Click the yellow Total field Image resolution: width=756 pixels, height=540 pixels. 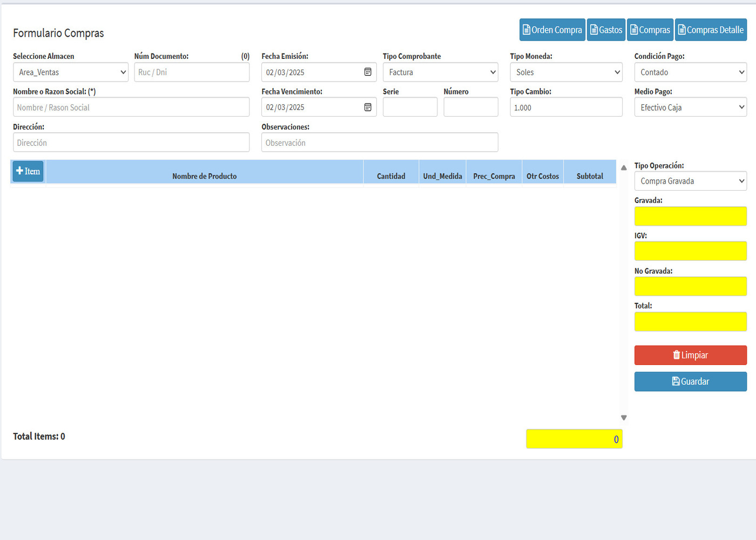(690, 322)
